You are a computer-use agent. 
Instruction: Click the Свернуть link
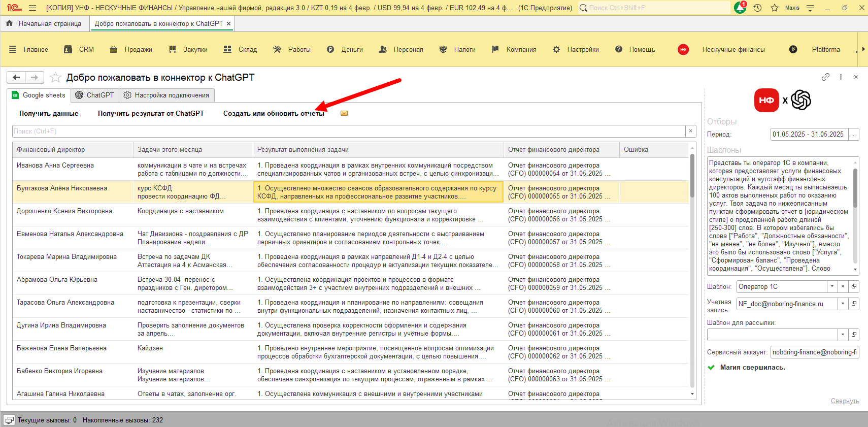(x=845, y=401)
